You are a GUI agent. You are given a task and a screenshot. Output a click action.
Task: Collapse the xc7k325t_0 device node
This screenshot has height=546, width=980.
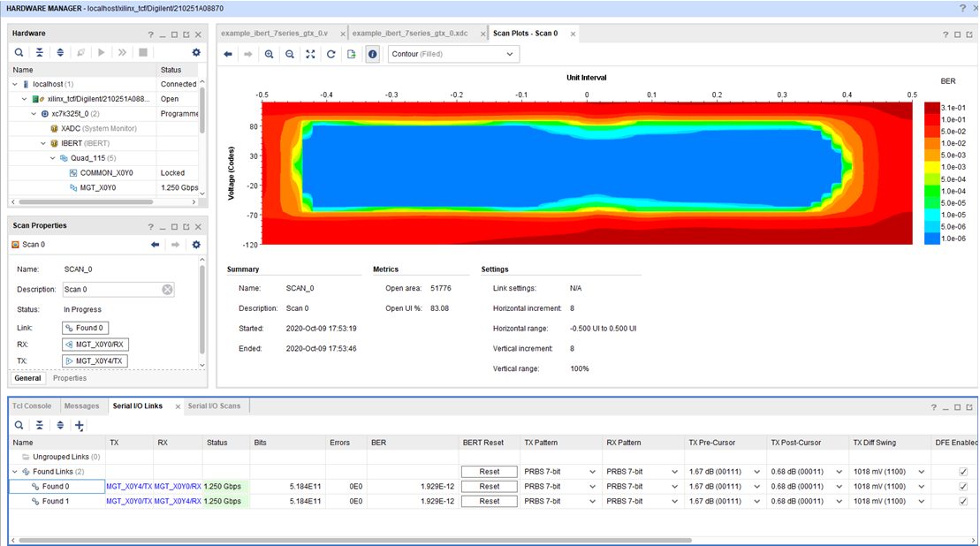[34, 114]
